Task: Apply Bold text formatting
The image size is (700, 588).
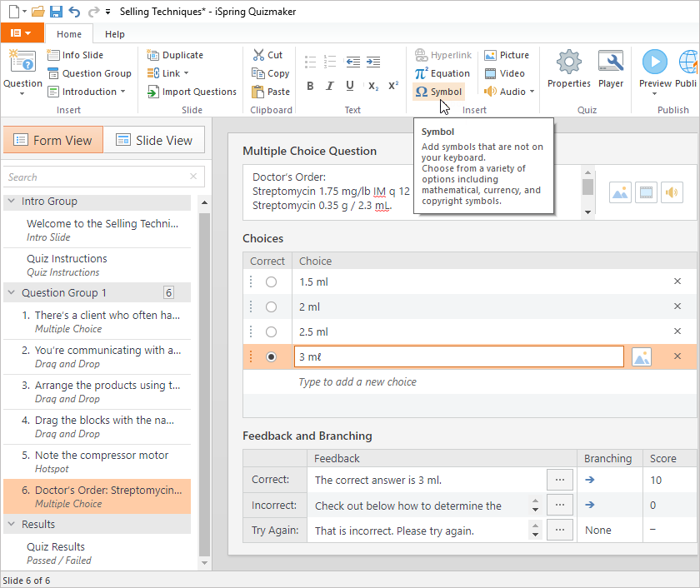Action: [311, 86]
